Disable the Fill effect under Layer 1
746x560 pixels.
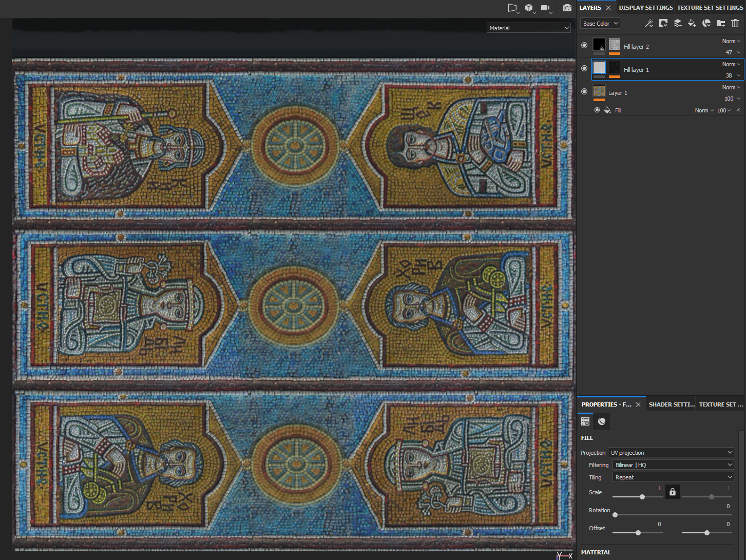tap(597, 110)
